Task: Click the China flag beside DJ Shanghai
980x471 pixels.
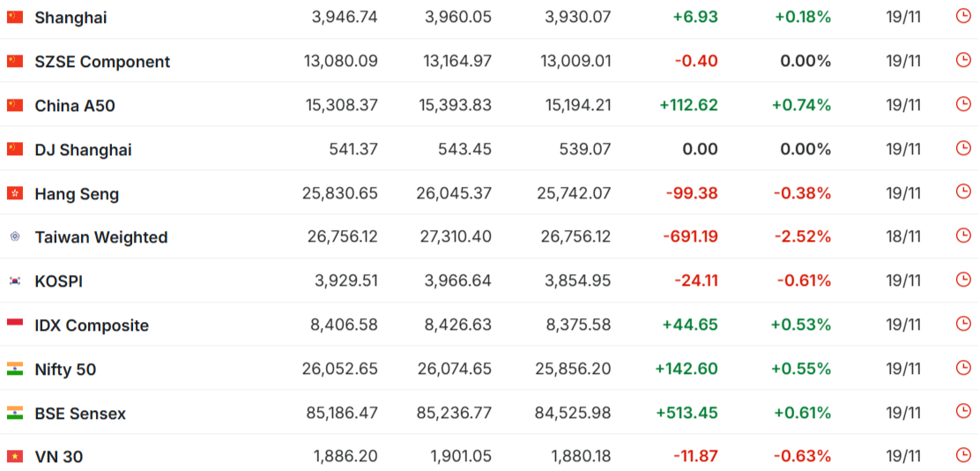Action: click(x=15, y=149)
